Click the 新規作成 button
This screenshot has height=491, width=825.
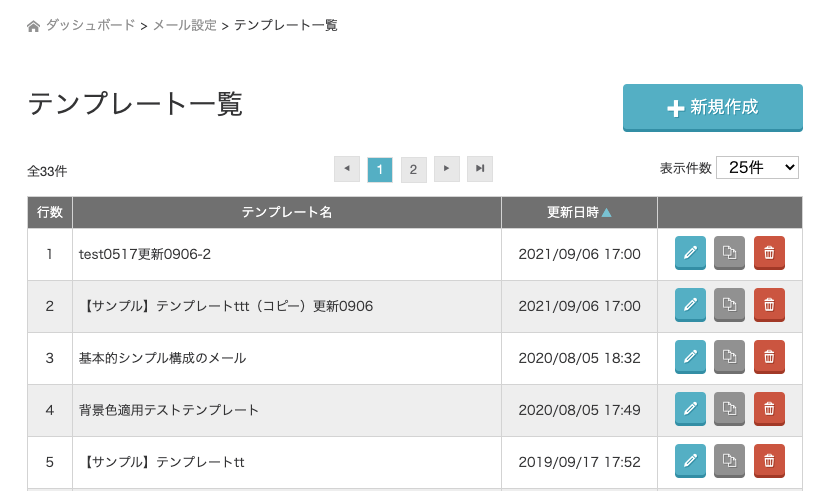click(712, 108)
